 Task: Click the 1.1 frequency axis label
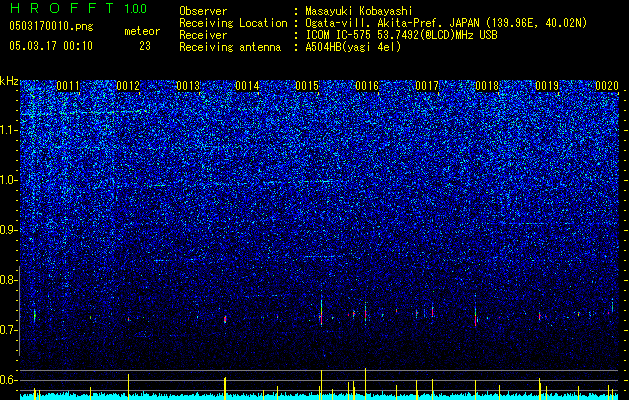coord(9,130)
